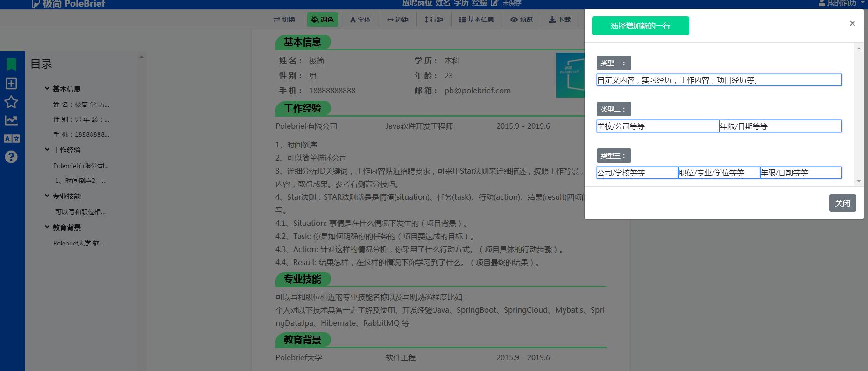
Task: Click the dialog scrollbar up arrow
Action: [x=858, y=48]
